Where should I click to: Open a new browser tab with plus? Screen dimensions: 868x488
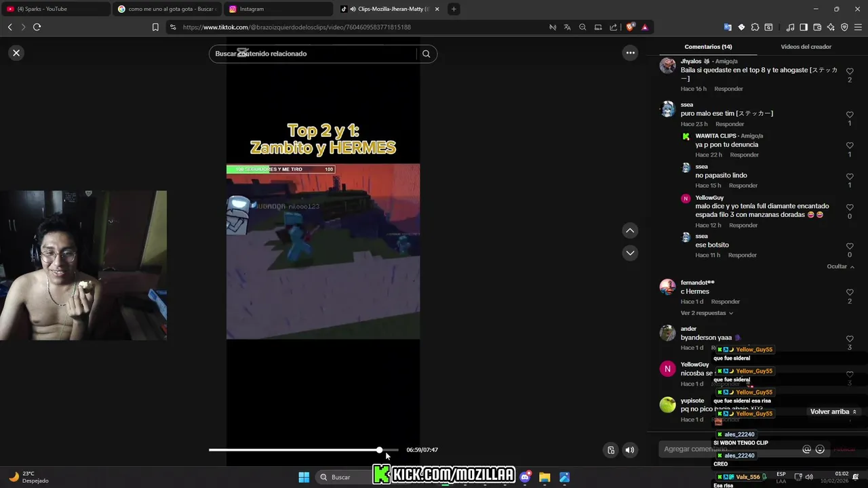pyautogui.click(x=454, y=9)
